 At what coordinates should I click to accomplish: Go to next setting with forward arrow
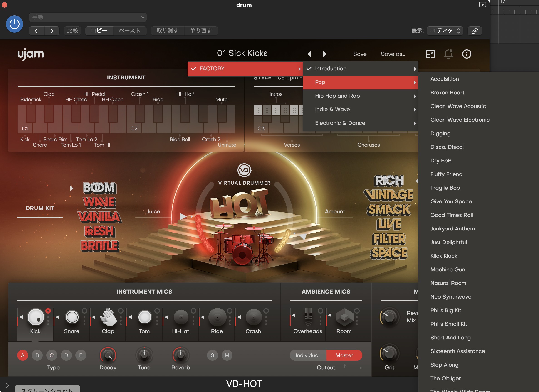tap(52, 31)
